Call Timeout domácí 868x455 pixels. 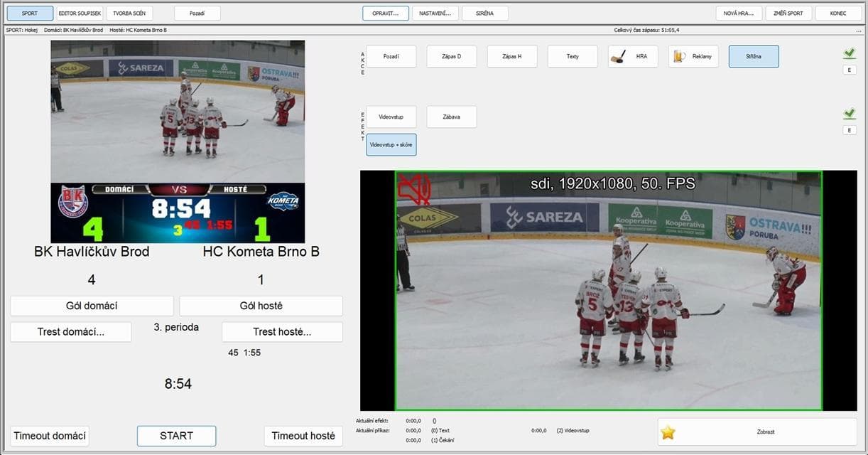tap(50, 436)
